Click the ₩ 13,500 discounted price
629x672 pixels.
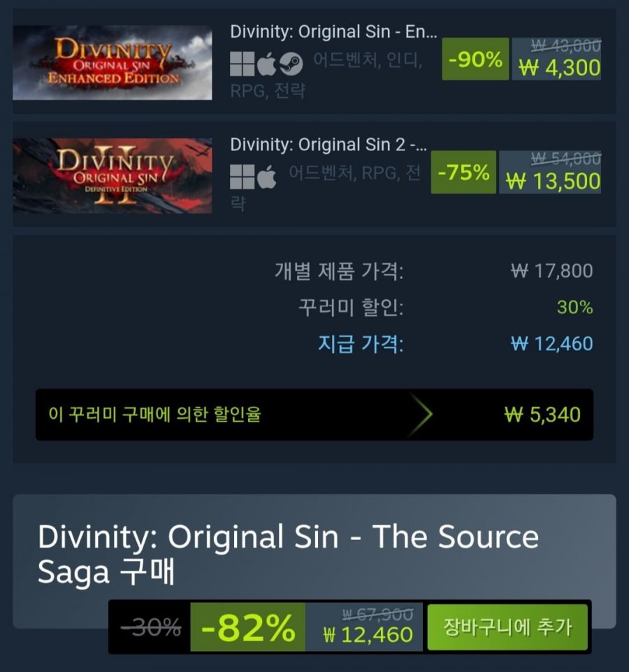tap(553, 181)
